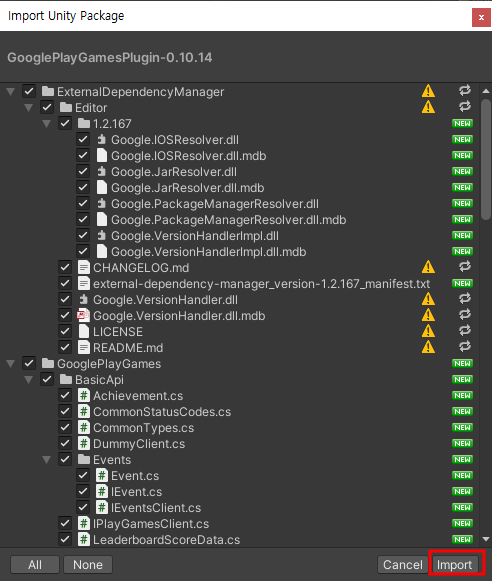This screenshot has width=492, height=581.
Task: Click the Import button
Action: pos(455,565)
